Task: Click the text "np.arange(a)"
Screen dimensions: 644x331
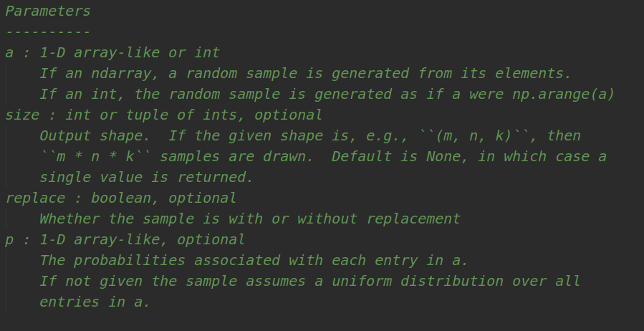Action: click(563, 94)
